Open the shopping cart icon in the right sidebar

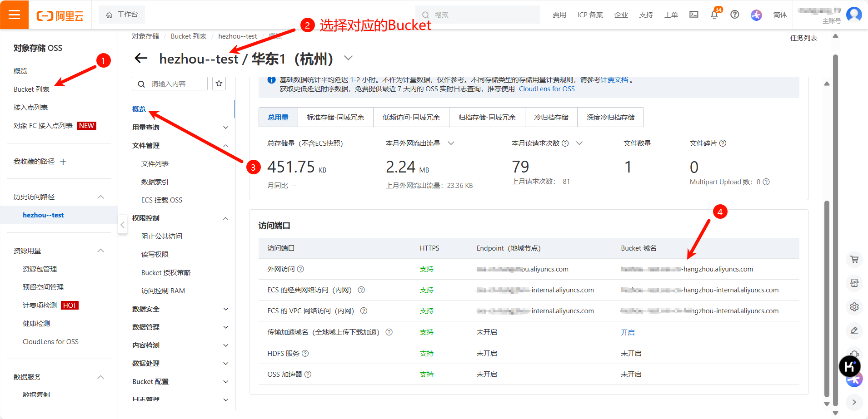(x=854, y=259)
